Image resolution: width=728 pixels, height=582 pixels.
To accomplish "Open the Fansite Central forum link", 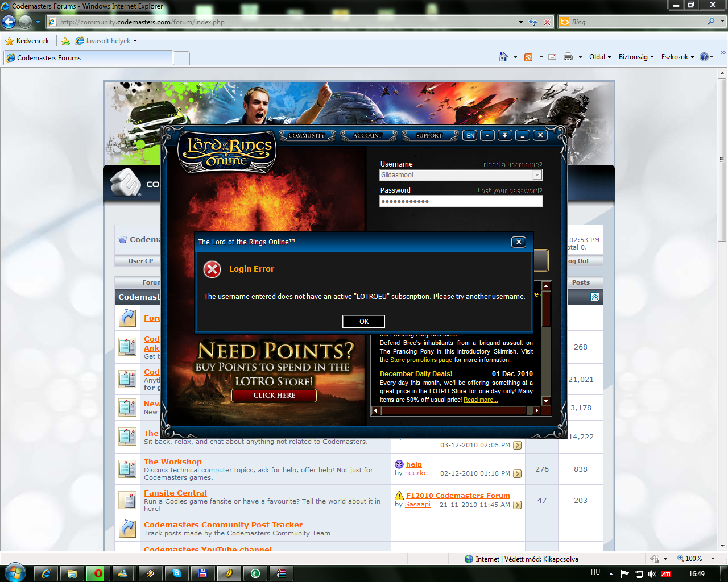I will (175, 493).
